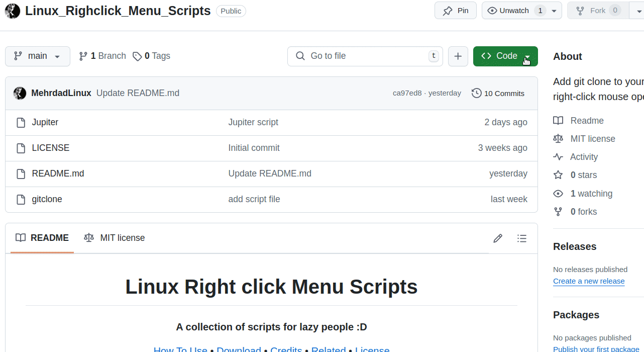Image resolution: width=644 pixels, height=352 pixels.
Task: Open the MIT license link in About
Action: (584, 139)
